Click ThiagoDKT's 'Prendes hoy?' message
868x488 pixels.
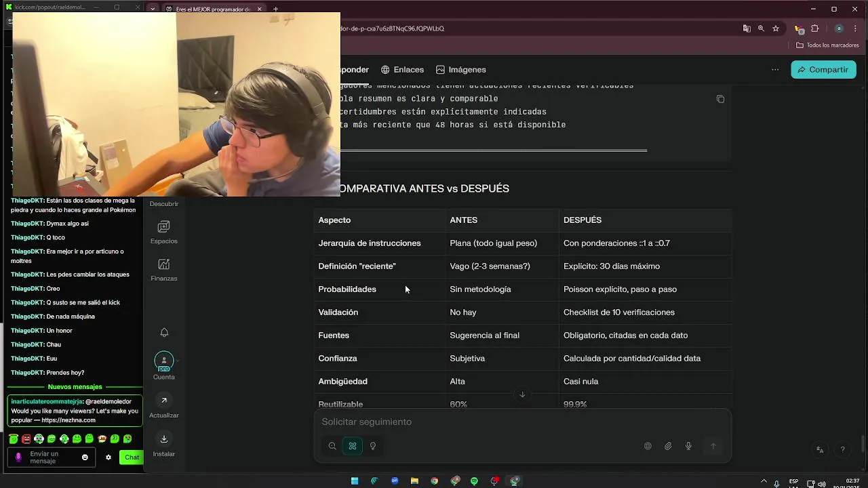pyautogui.click(x=65, y=373)
